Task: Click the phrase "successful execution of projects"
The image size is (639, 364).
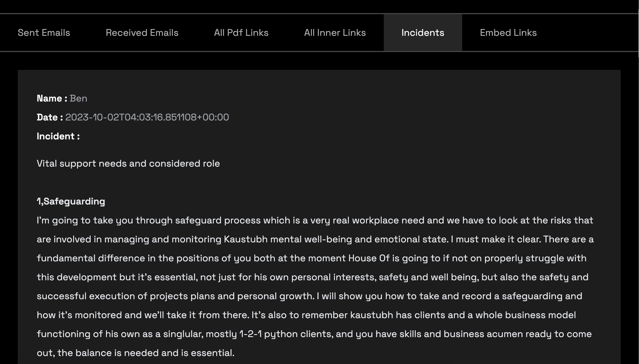Action: [x=112, y=296]
